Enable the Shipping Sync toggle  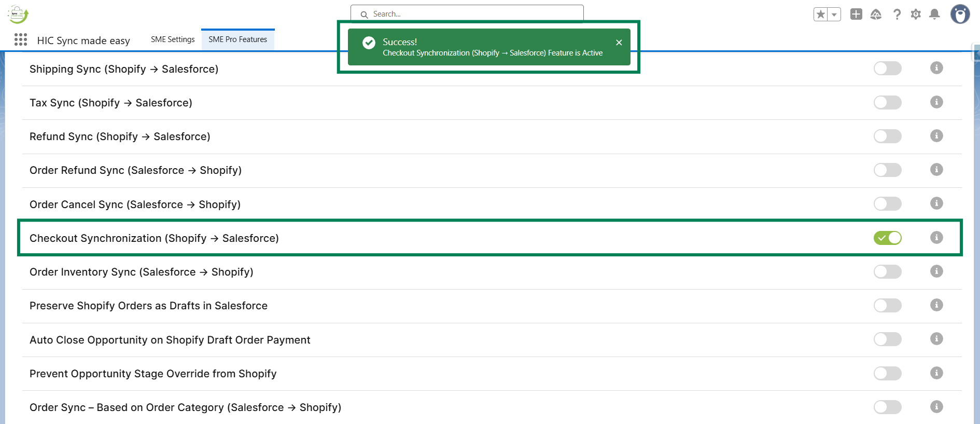pyautogui.click(x=887, y=69)
